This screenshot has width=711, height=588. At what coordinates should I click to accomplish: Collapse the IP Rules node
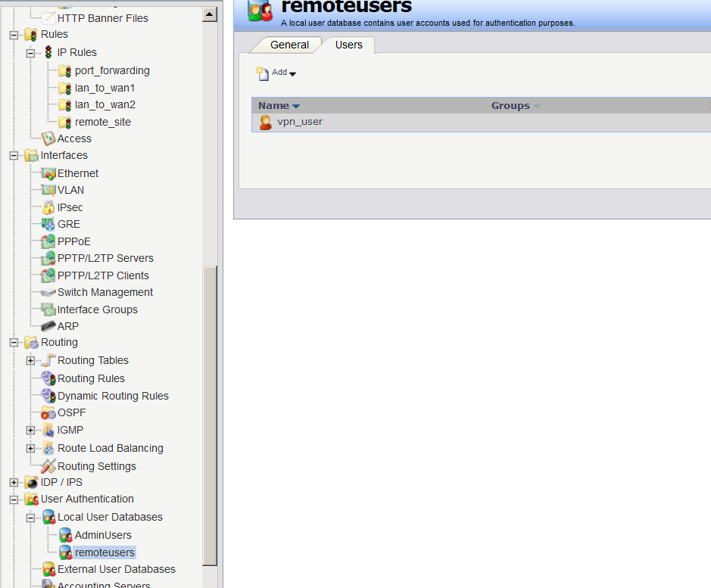pos(30,53)
